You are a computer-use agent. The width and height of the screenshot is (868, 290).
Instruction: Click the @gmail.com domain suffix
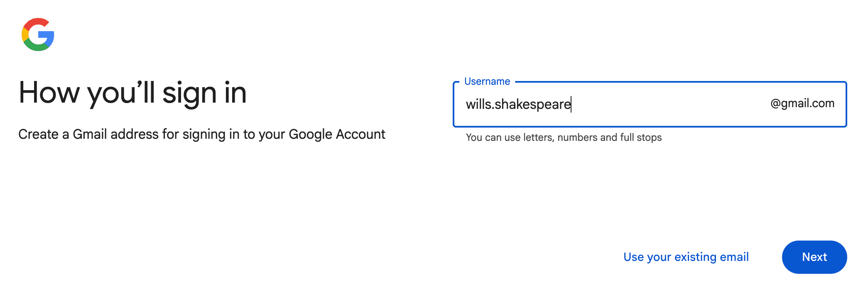click(802, 103)
